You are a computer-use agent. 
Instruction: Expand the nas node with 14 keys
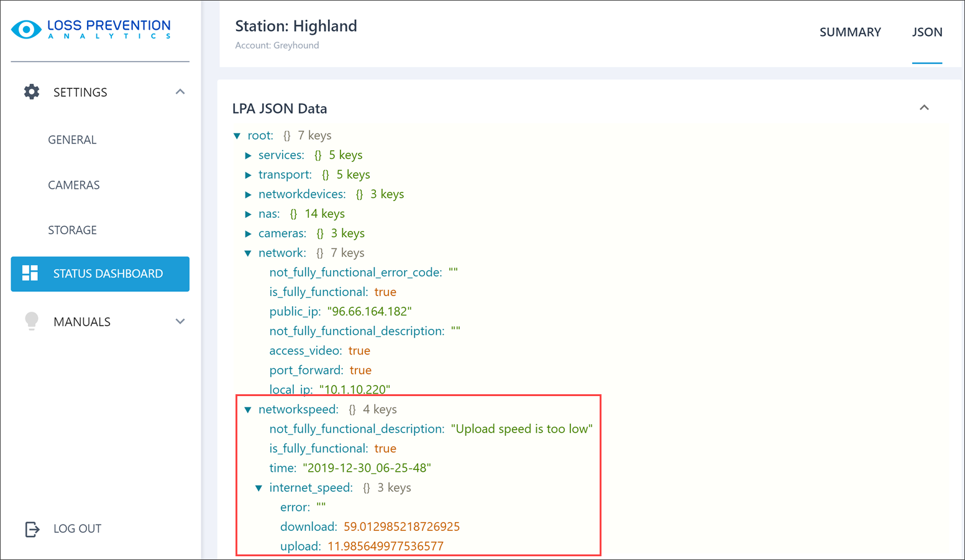click(248, 214)
